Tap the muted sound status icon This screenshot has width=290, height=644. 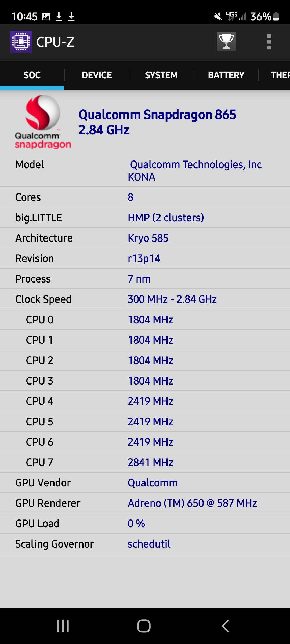pyautogui.click(x=218, y=17)
